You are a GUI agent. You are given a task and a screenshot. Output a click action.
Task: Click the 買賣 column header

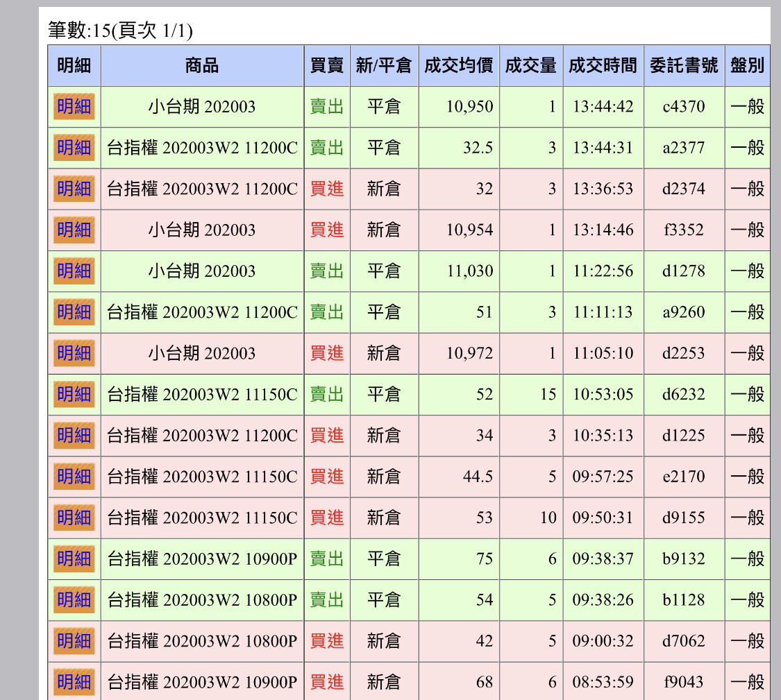tap(327, 66)
